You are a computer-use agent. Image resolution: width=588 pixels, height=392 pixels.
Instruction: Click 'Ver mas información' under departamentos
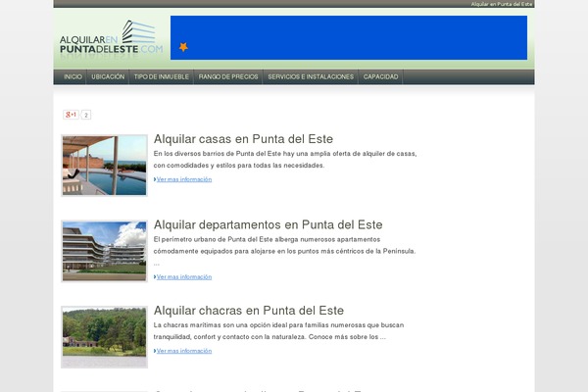click(184, 276)
